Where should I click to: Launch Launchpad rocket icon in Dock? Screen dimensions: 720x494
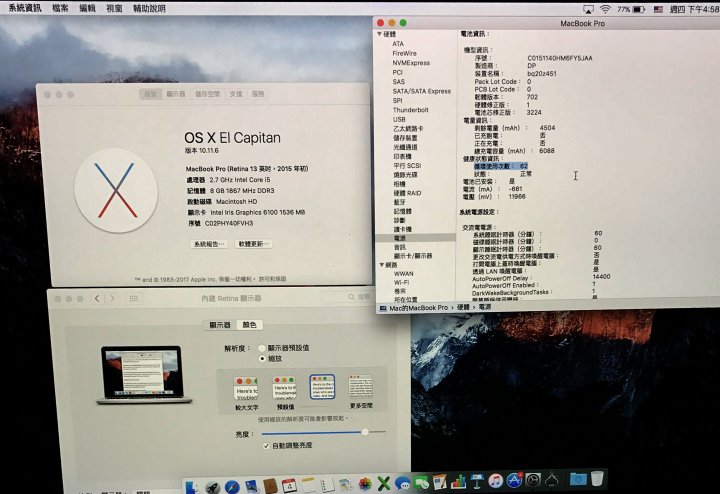[212, 487]
